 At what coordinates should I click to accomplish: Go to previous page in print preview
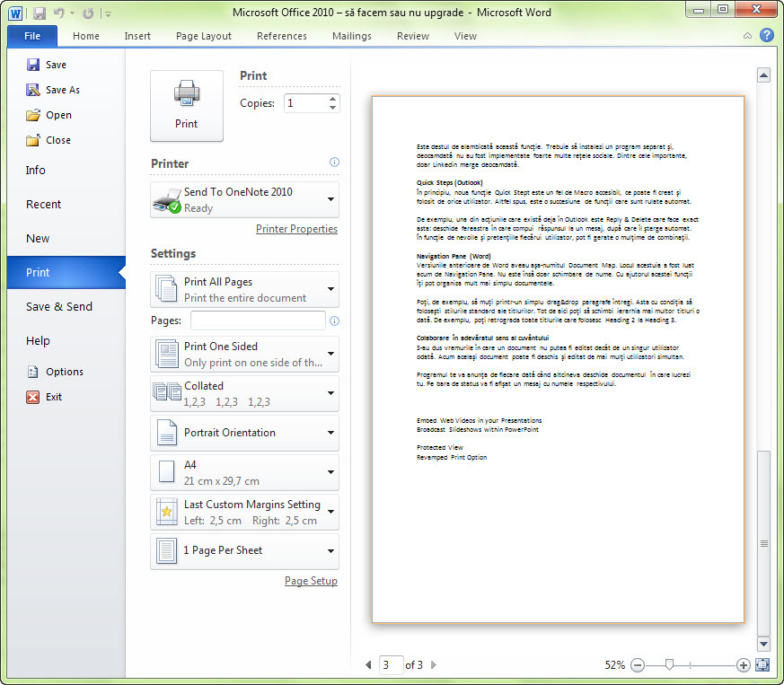368,664
